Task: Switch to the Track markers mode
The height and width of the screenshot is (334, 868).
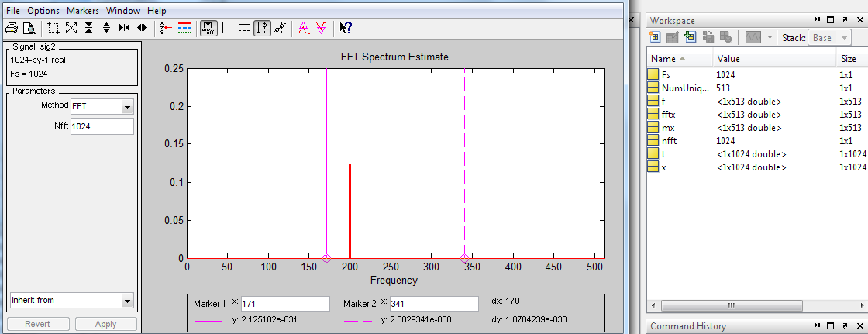Action: tap(261, 28)
